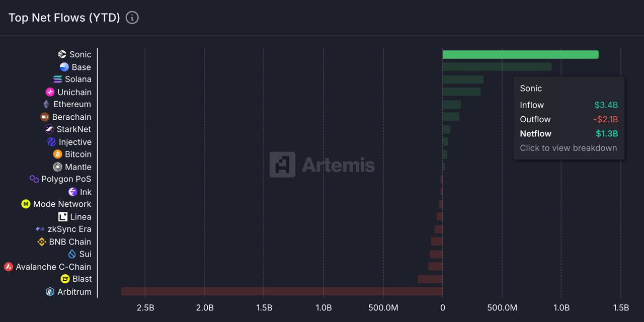
Task: Click the '$1.3B' netflow value
Action: pyautogui.click(x=607, y=133)
